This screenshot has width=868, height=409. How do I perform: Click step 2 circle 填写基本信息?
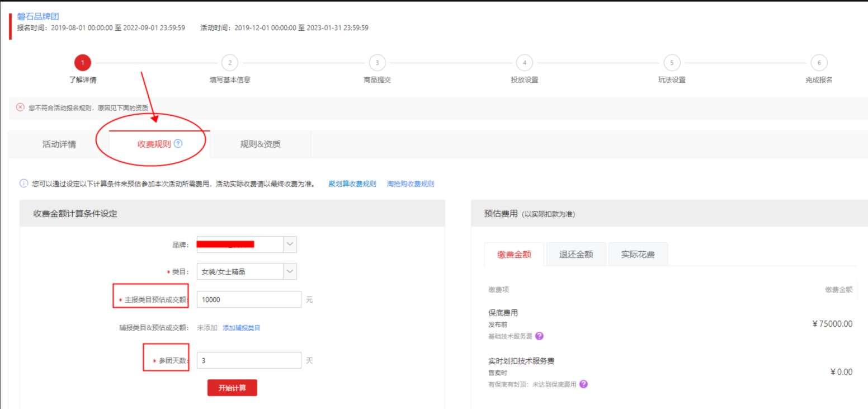[229, 63]
